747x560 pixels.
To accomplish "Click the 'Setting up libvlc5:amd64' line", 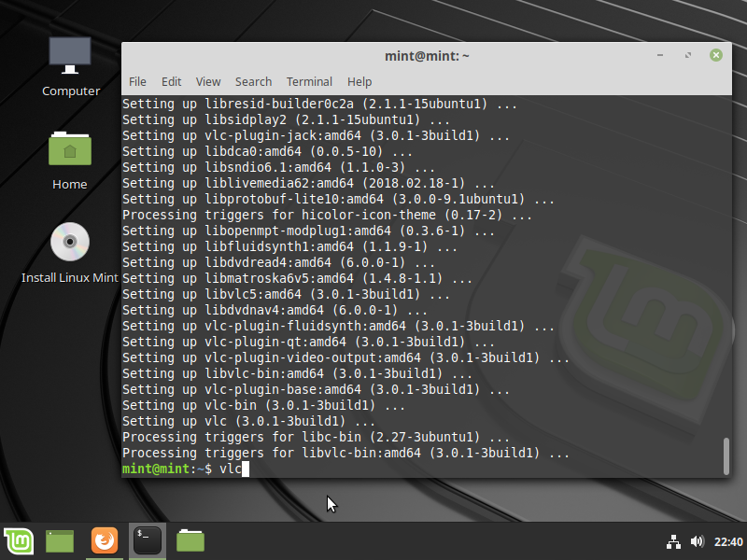I will click(x=286, y=294).
